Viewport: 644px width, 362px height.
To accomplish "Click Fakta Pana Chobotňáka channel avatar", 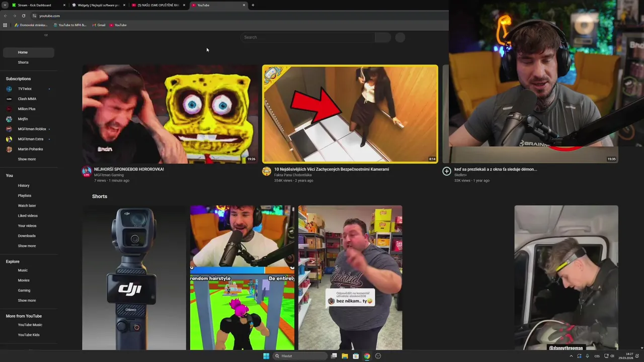I will tap(267, 171).
